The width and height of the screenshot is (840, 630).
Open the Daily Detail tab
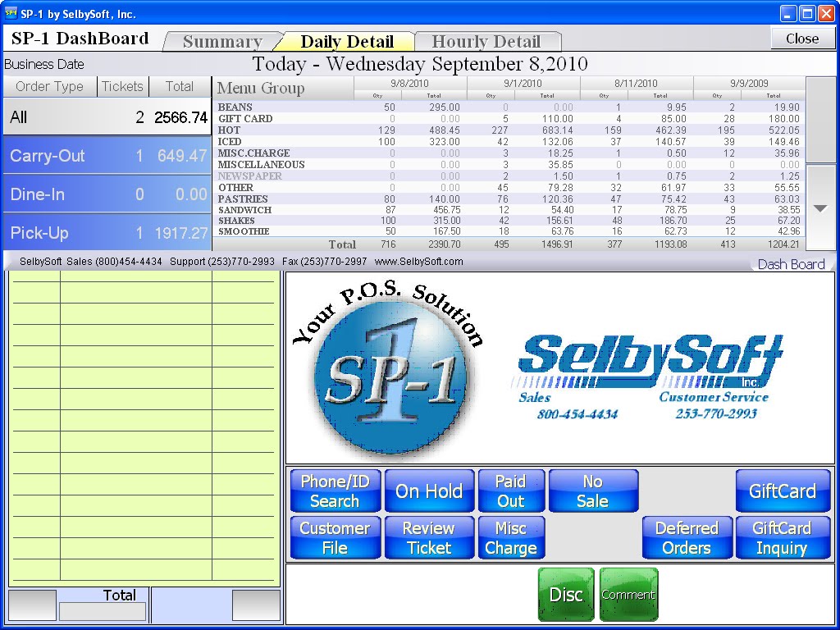(x=347, y=42)
